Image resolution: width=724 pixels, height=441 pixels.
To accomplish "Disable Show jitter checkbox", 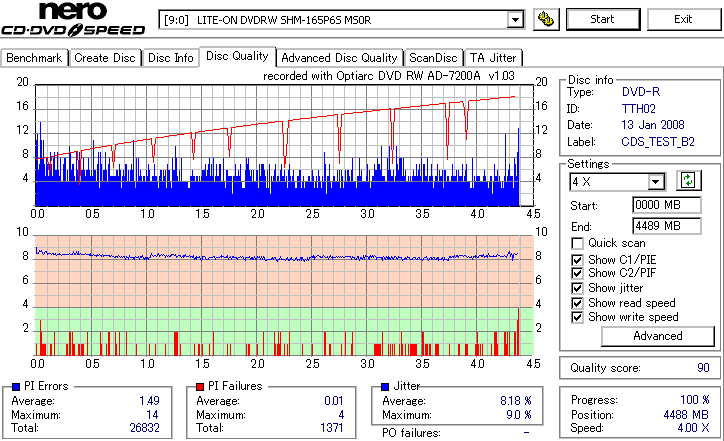I will tap(577, 288).
